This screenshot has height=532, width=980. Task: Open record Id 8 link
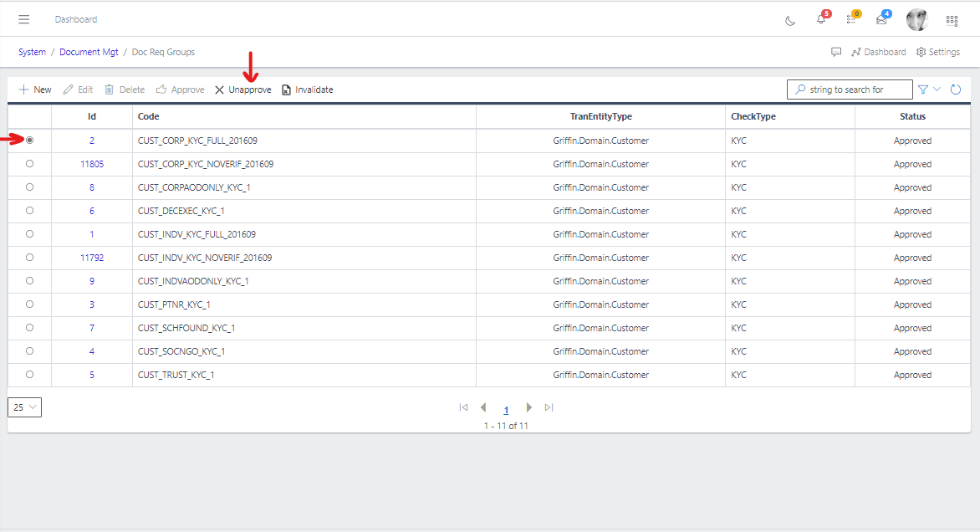coord(92,187)
